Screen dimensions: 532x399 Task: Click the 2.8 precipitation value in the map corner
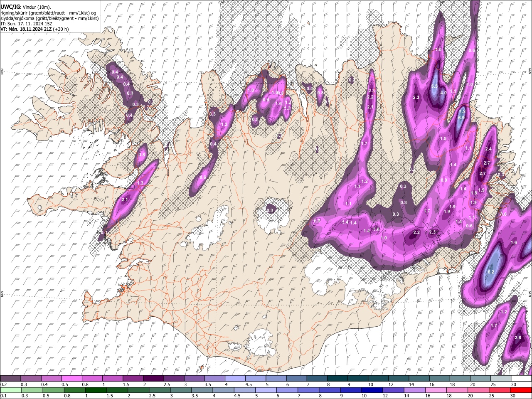pos(518,337)
